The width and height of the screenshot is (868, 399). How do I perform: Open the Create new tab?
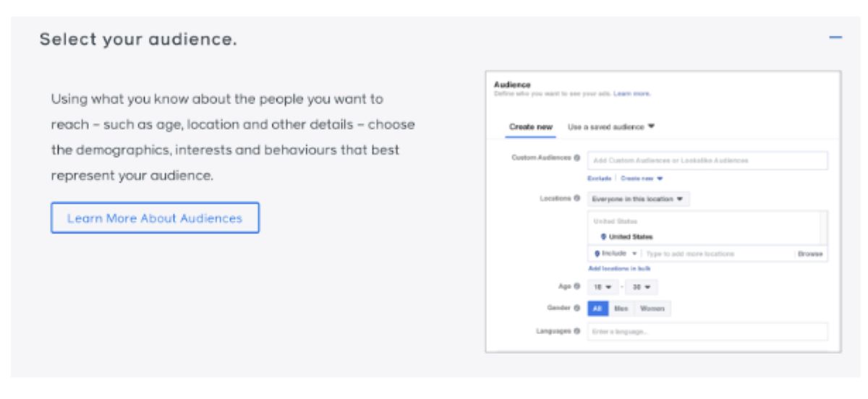pyautogui.click(x=531, y=126)
